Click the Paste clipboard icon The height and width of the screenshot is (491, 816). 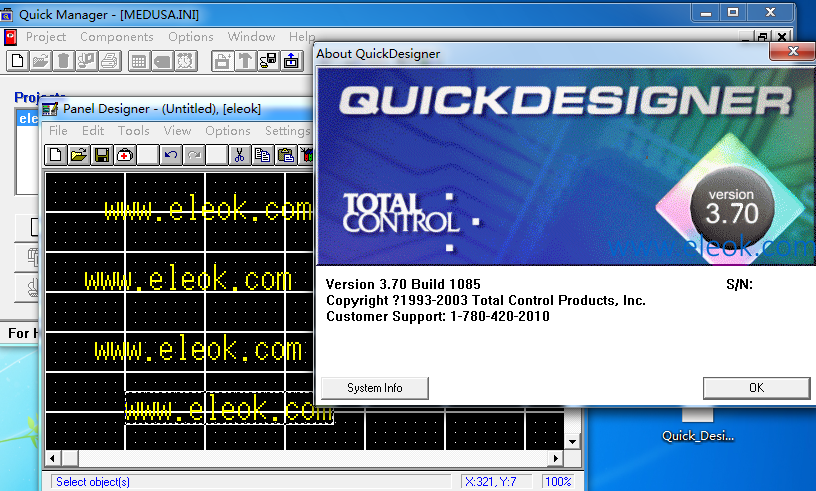click(x=285, y=155)
